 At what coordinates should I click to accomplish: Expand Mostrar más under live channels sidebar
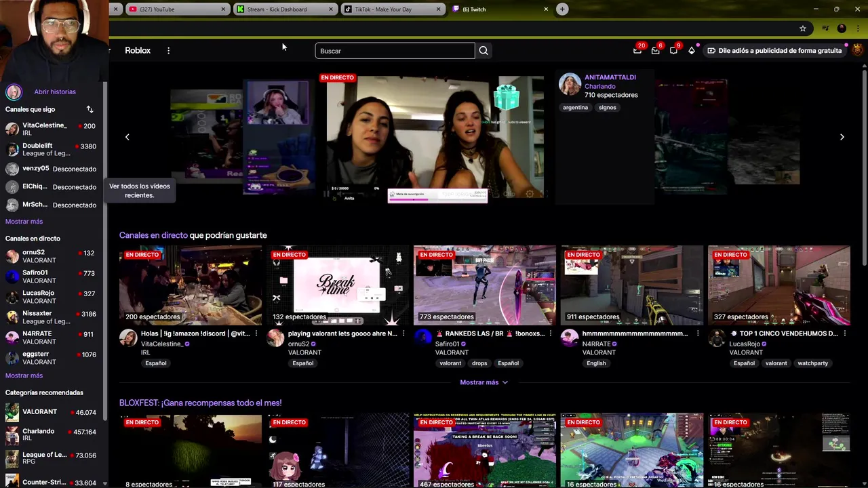[24, 375]
